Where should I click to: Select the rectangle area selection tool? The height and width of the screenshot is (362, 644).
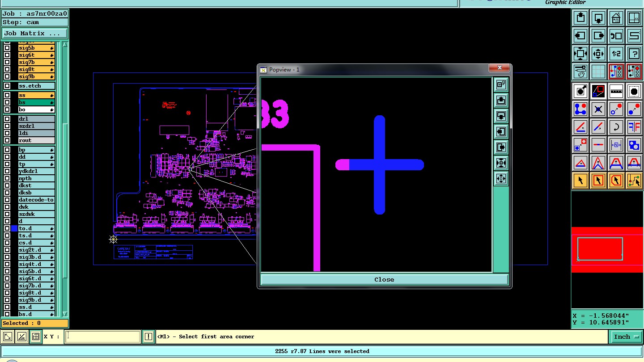click(598, 181)
